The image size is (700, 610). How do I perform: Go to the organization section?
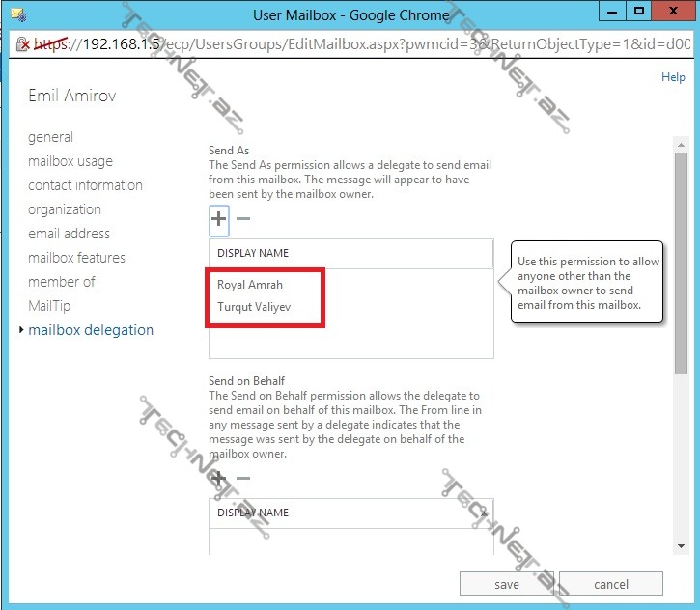[x=64, y=209]
